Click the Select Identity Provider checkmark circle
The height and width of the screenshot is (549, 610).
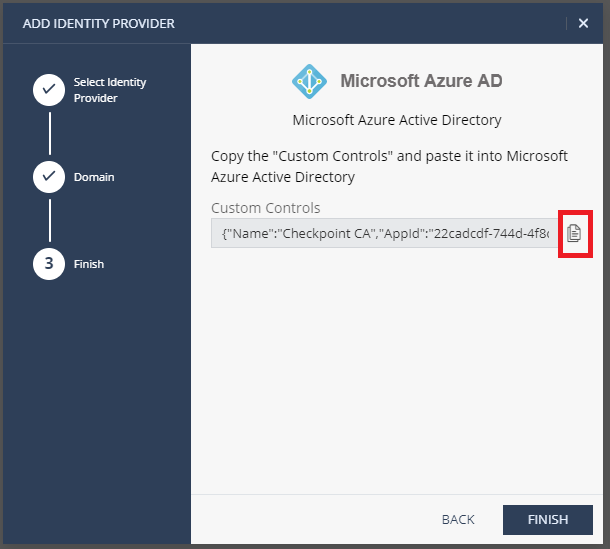(x=49, y=90)
